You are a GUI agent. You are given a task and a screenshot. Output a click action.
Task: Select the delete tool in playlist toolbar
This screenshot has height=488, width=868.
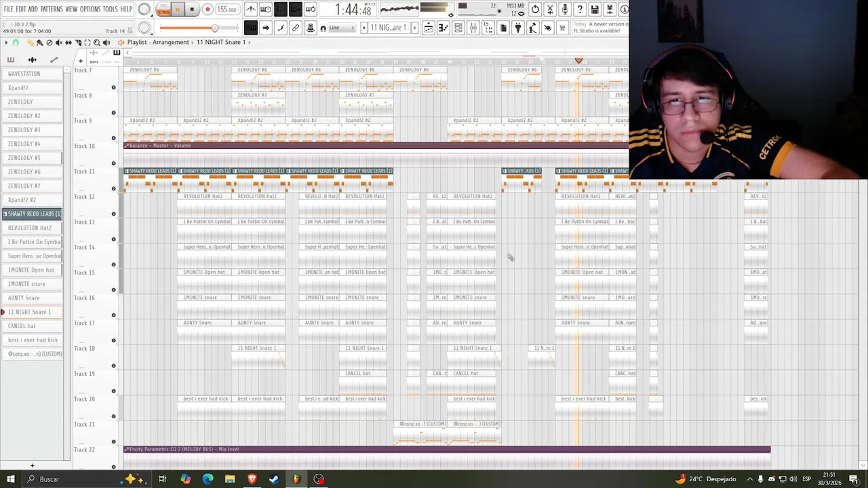(x=50, y=42)
